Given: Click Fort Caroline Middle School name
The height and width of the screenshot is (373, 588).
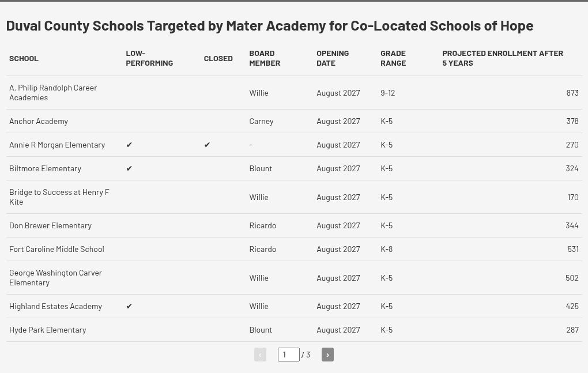Looking at the screenshot, I should (56, 249).
